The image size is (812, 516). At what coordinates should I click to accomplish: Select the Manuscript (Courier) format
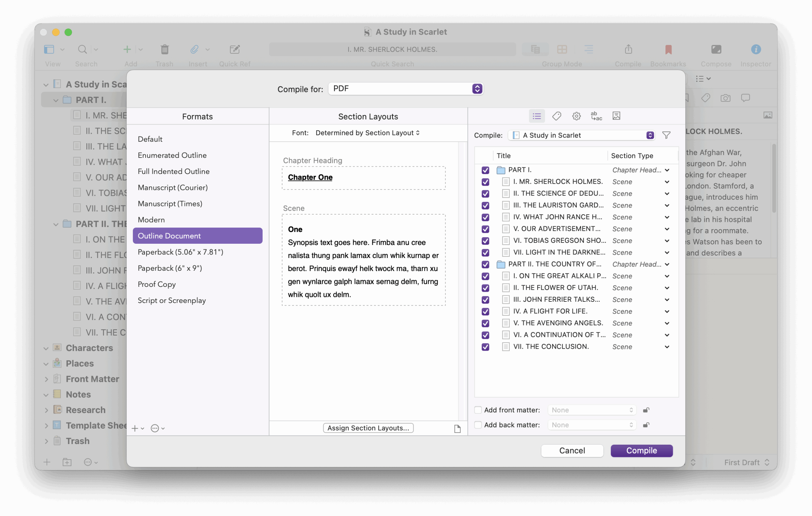click(173, 188)
